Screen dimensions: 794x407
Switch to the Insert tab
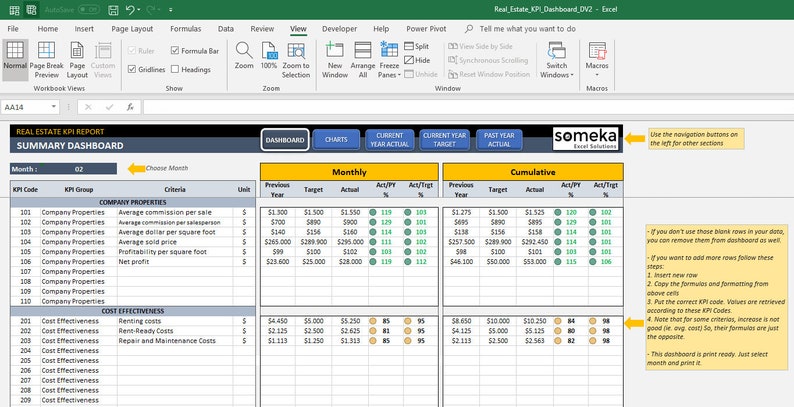coord(84,29)
